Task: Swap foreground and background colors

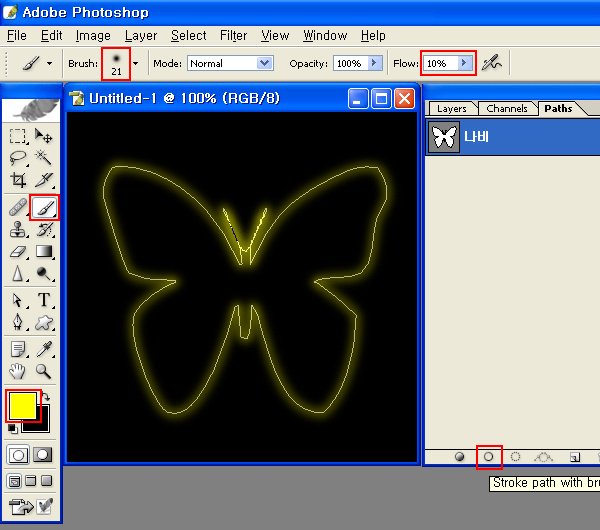Action: point(46,397)
